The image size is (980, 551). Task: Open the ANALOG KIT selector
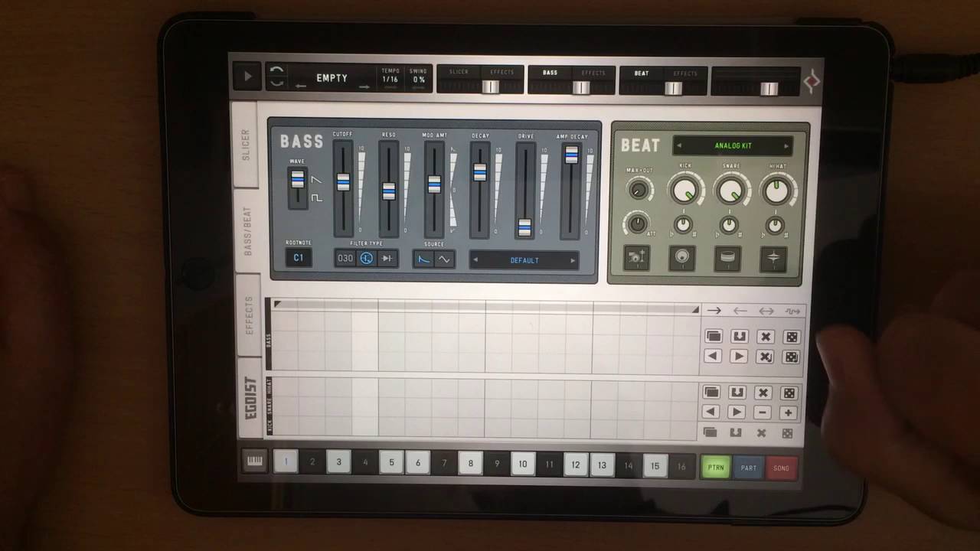coord(733,145)
